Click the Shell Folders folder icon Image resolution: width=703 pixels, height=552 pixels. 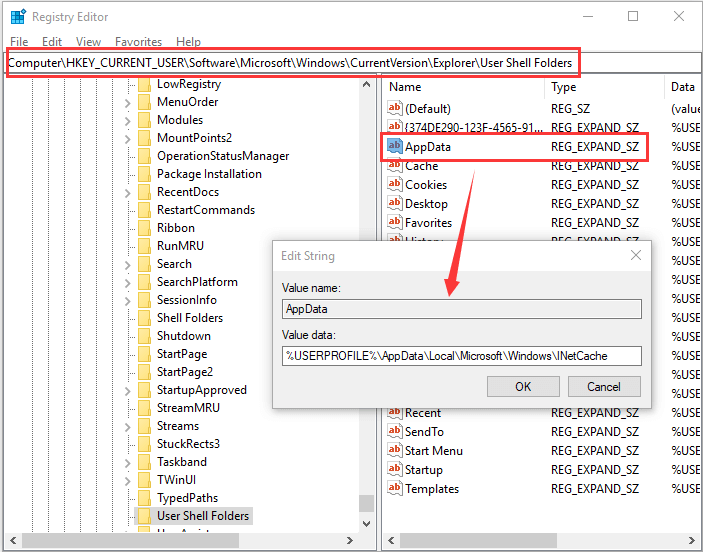click(x=144, y=318)
